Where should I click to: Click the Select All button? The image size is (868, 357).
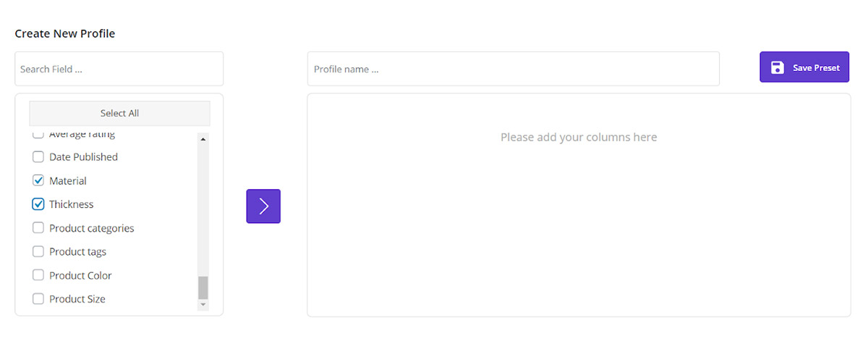[x=119, y=113]
